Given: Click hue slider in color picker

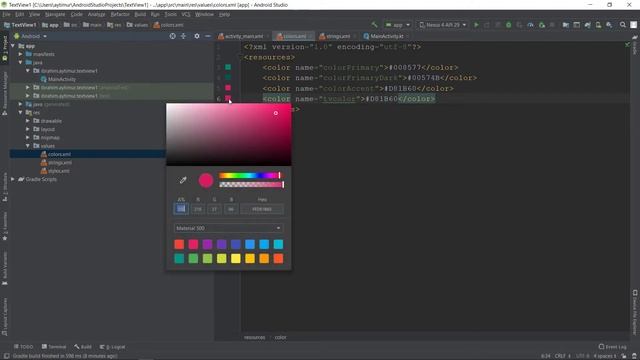Looking at the screenshot, I should [250, 176].
